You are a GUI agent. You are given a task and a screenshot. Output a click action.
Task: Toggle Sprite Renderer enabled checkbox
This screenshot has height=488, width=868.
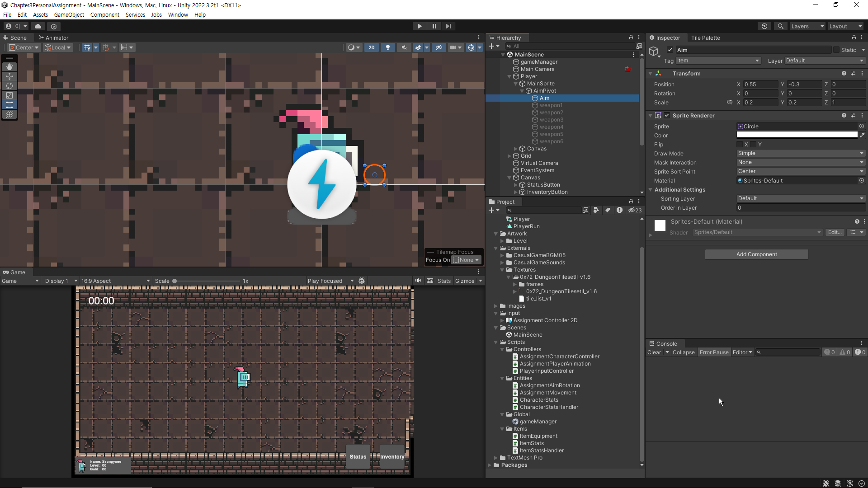pos(667,115)
